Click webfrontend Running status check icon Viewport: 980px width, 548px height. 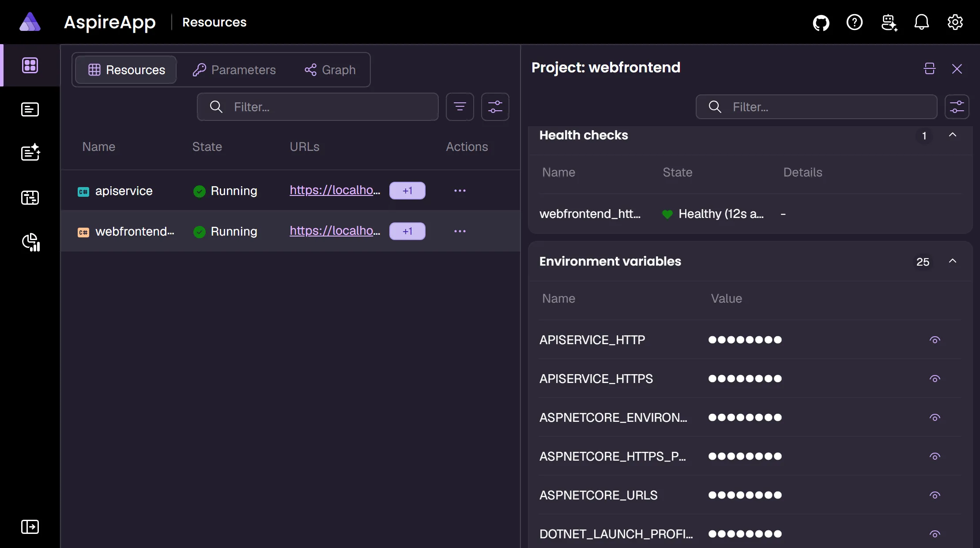pos(200,232)
